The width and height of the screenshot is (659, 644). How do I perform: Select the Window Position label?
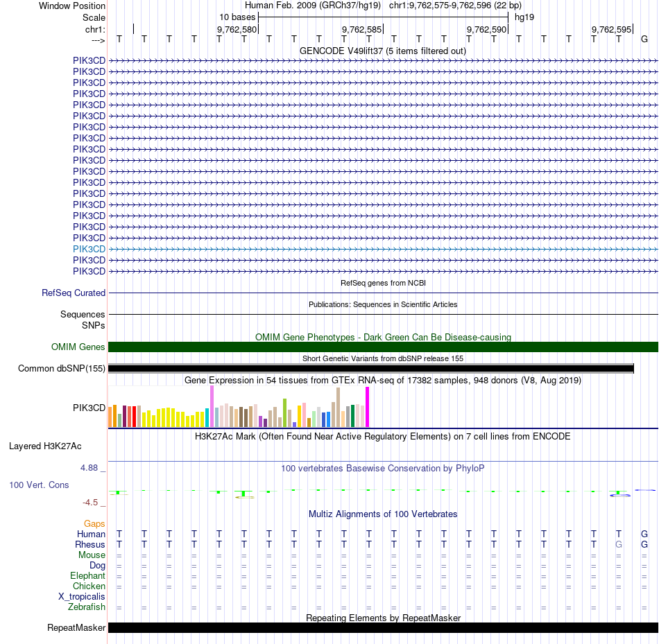click(x=72, y=6)
